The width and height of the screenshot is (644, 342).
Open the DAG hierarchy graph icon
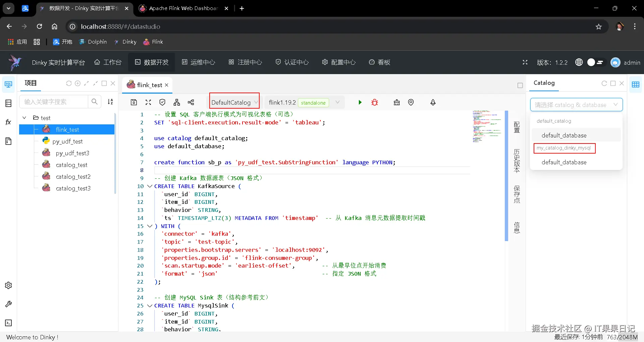tap(177, 102)
